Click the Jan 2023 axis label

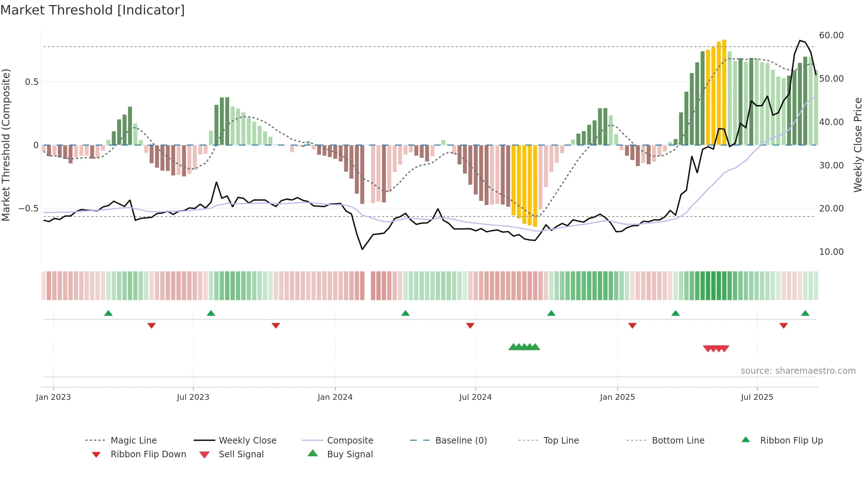point(54,397)
